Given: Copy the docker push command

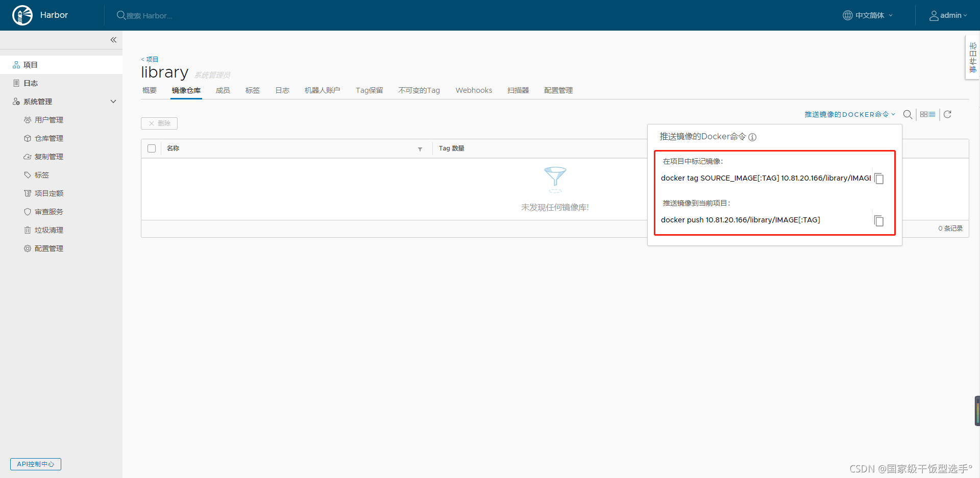Looking at the screenshot, I should tap(879, 221).
